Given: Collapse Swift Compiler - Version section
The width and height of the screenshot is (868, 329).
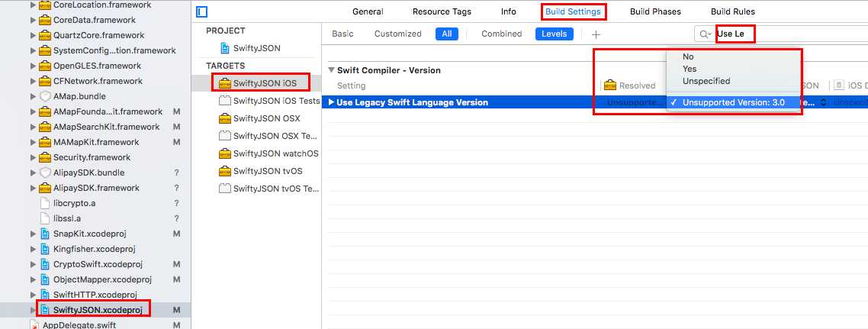Looking at the screenshot, I should coord(332,70).
